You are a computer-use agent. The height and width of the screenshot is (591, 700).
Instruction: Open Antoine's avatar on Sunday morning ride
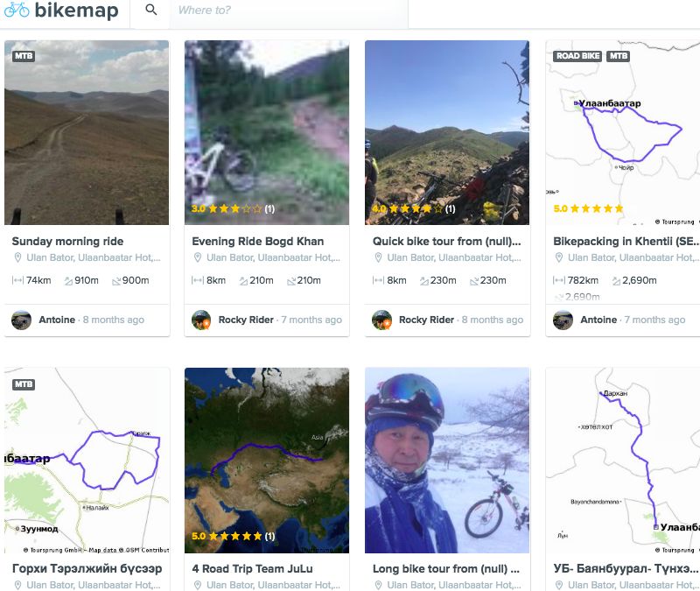coord(22,320)
